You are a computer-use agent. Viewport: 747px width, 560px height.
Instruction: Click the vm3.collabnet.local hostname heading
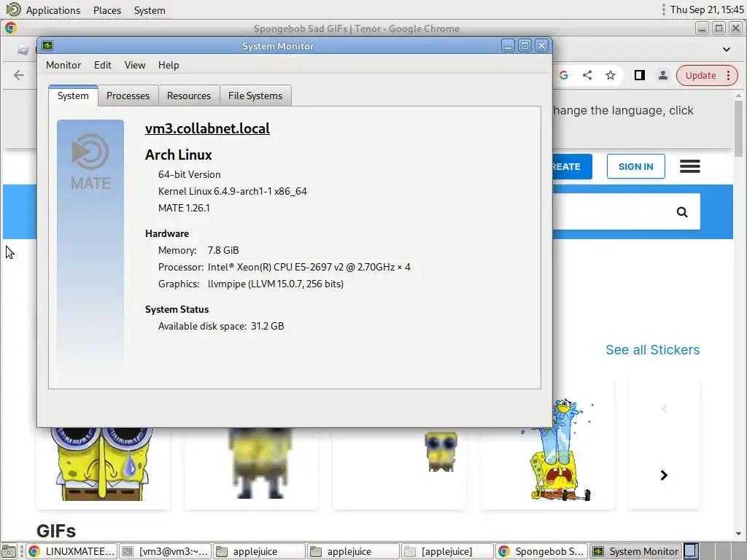pyautogui.click(x=207, y=128)
